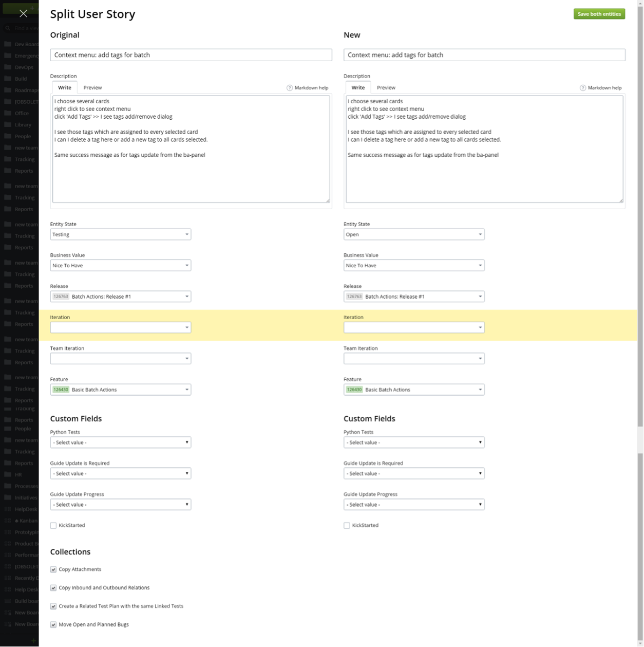Click Save both entities button
The width and height of the screenshot is (644, 647).
coord(599,14)
